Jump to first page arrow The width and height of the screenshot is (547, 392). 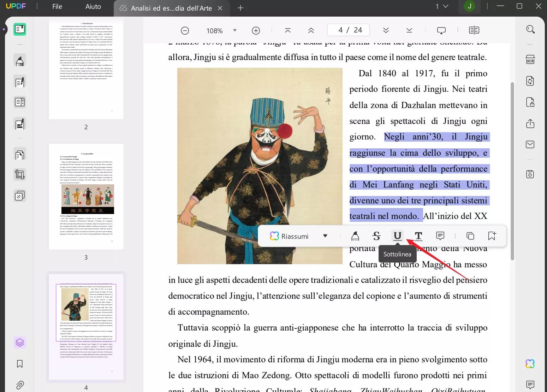pos(288,31)
